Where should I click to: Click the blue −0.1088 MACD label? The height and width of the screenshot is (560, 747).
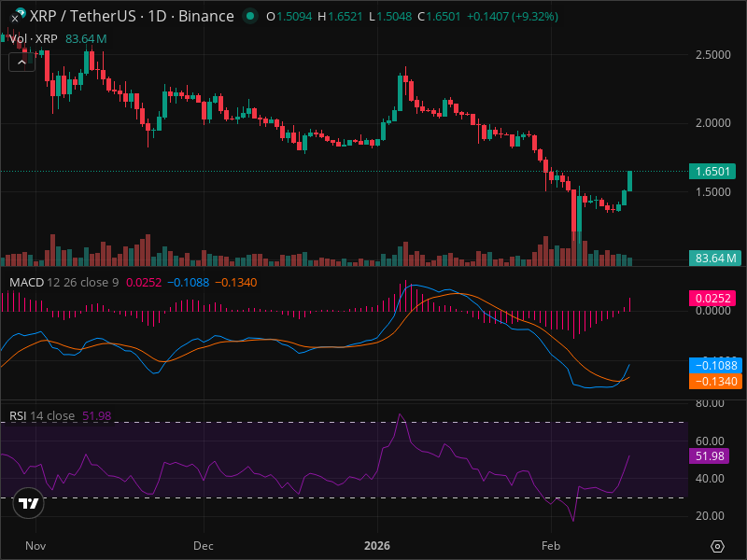click(x=715, y=365)
